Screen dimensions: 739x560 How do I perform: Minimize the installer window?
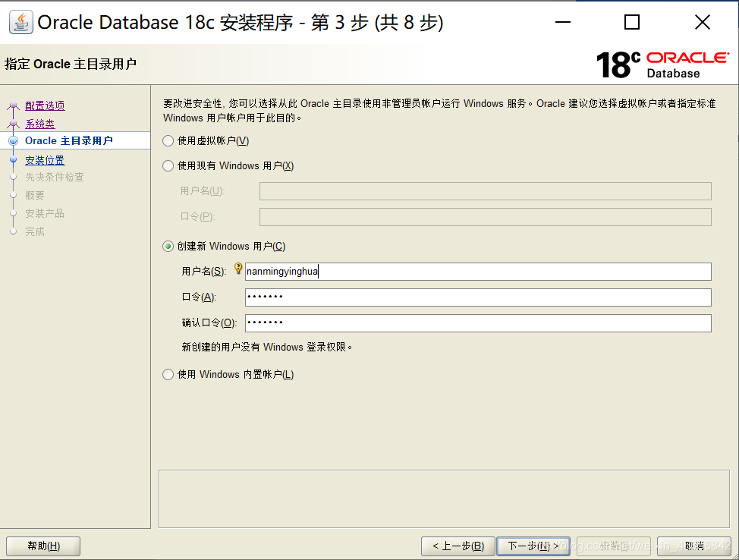[563, 22]
